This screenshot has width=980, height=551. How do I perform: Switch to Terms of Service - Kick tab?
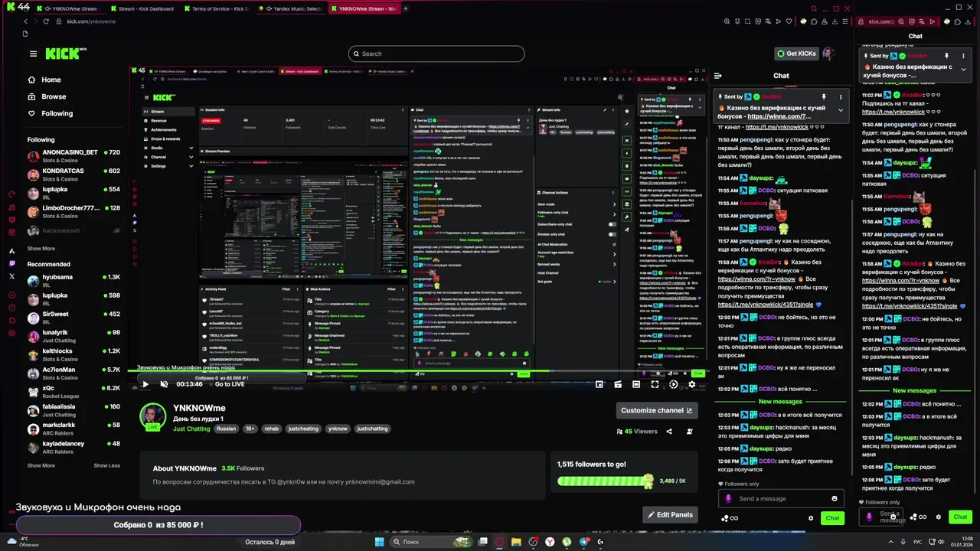pyautogui.click(x=217, y=8)
